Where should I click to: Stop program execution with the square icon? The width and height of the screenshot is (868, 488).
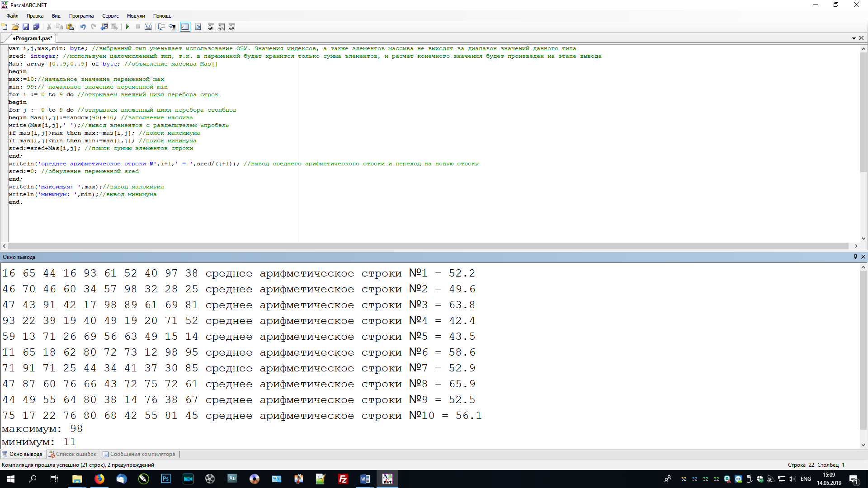click(138, 27)
